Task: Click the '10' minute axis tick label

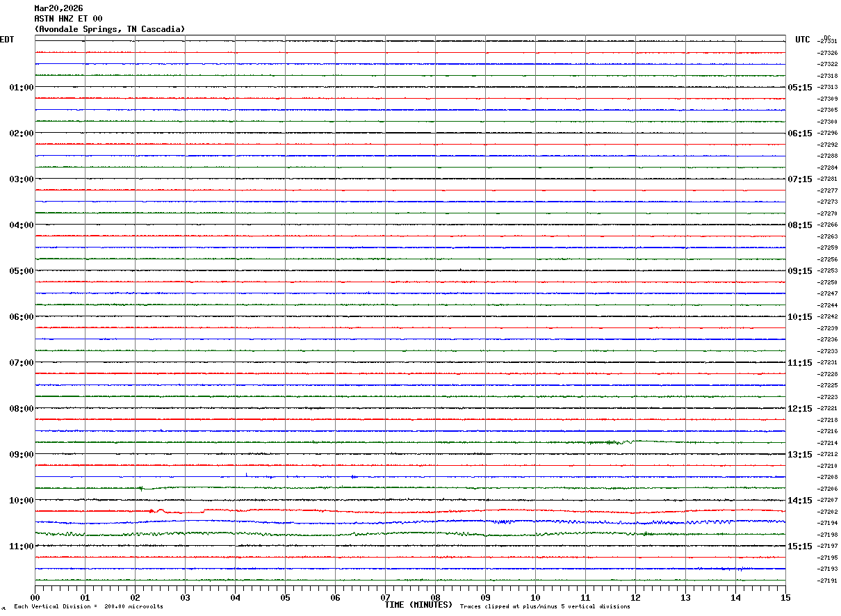Action: (x=535, y=598)
